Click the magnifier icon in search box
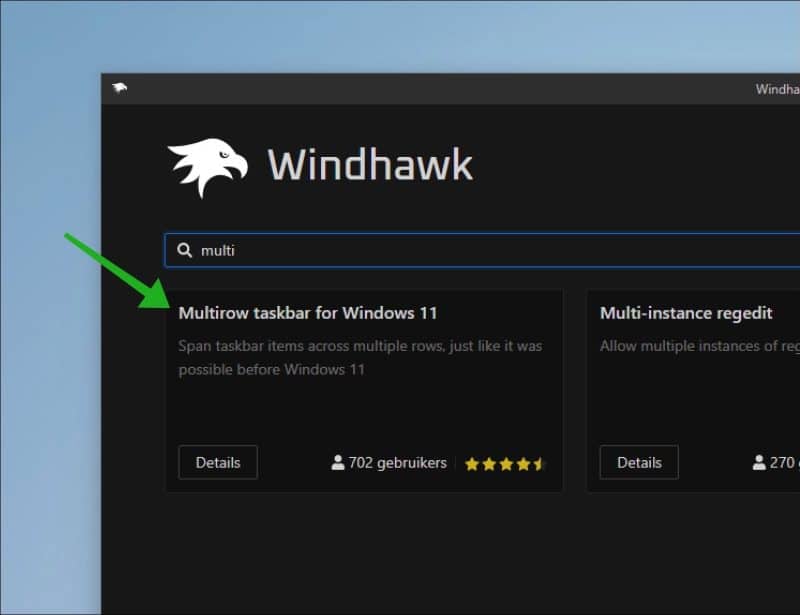Screen dimensions: 800x615 click(x=185, y=250)
